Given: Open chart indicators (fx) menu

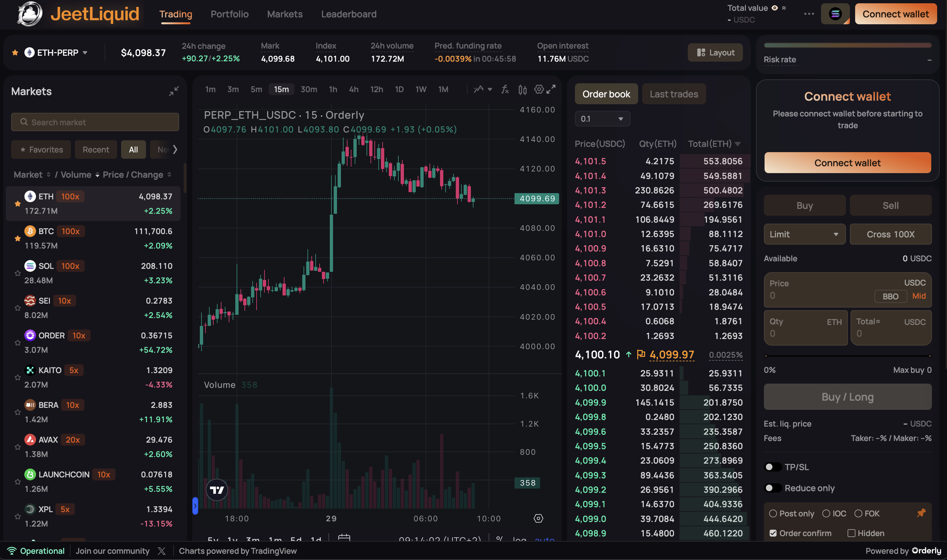Looking at the screenshot, I should click(505, 90).
